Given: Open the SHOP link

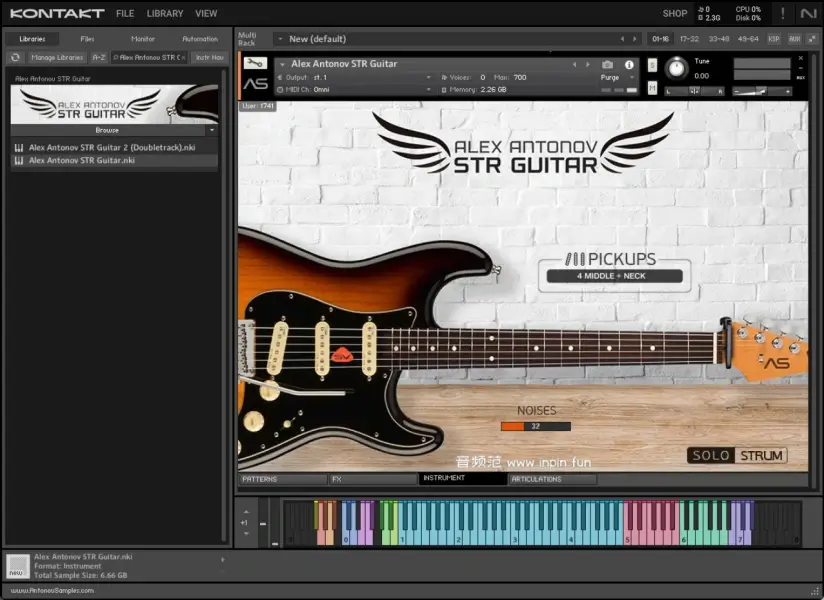Looking at the screenshot, I should pos(674,14).
